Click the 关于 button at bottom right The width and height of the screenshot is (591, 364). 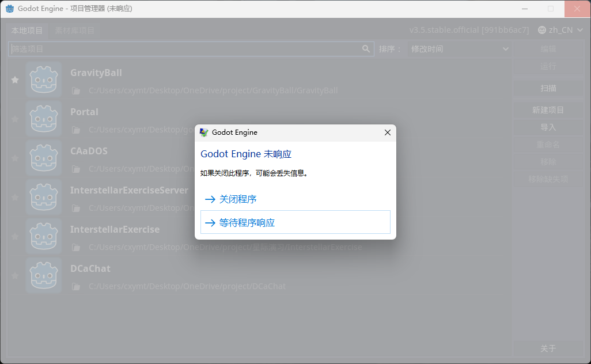547,348
